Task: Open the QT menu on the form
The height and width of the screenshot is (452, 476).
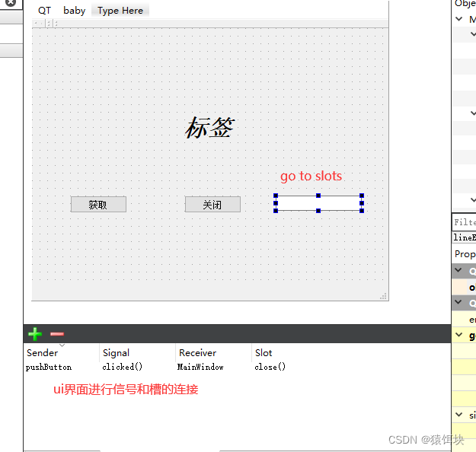Action: point(45,11)
